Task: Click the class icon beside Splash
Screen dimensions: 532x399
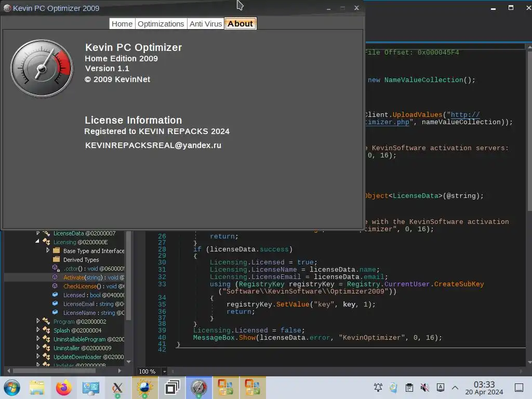Action: click(x=46, y=330)
